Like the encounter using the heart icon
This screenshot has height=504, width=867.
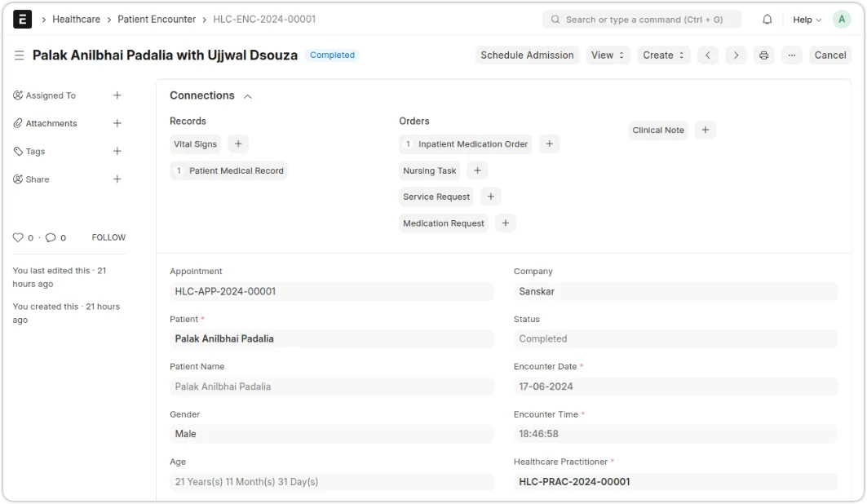pos(18,237)
